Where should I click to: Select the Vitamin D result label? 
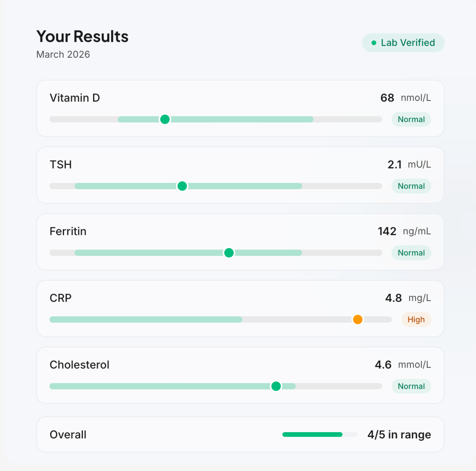click(75, 98)
